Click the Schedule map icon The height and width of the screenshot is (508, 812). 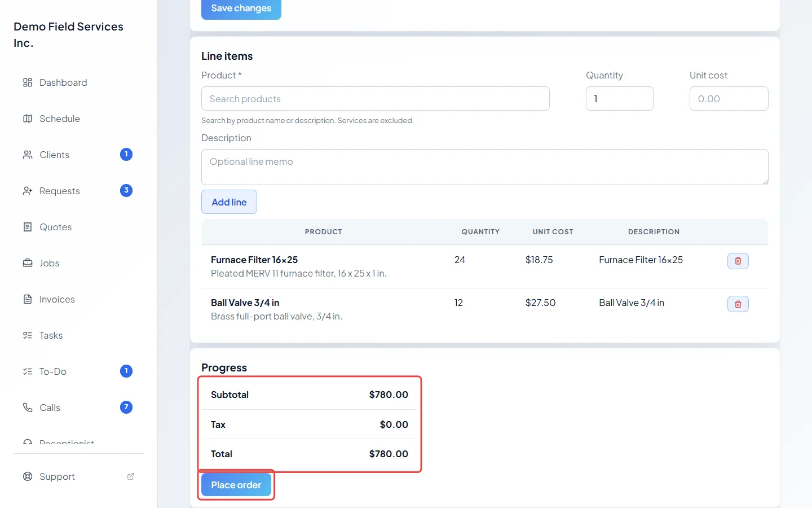click(28, 119)
